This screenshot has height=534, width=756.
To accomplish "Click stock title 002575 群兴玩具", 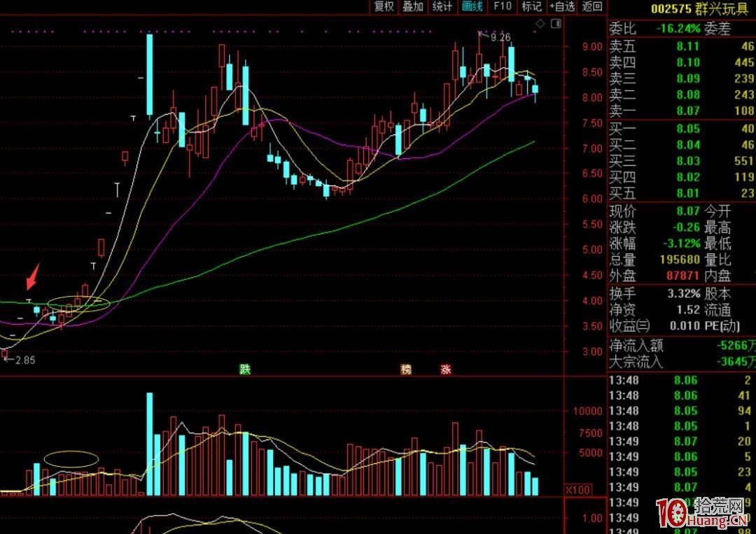I will (699, 8).
